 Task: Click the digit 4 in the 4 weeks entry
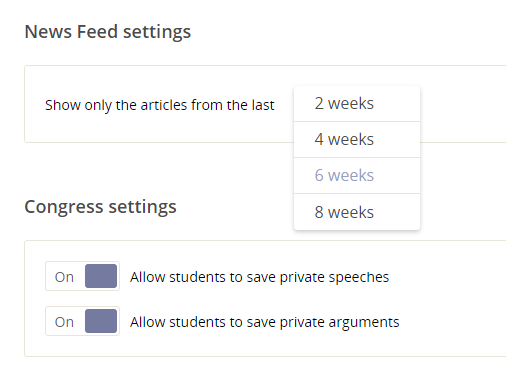tap(319, 139)
